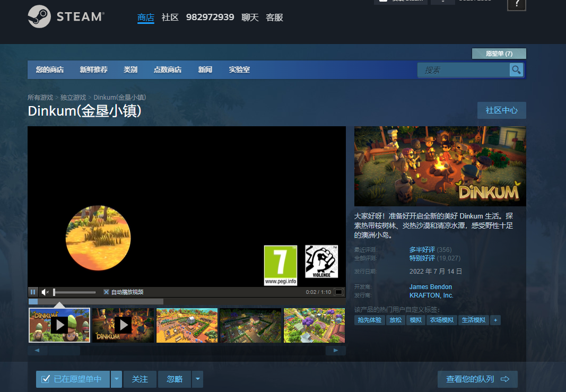Select the 放松 tag
The image size is (566, 392).
click(x=396, y=320)
